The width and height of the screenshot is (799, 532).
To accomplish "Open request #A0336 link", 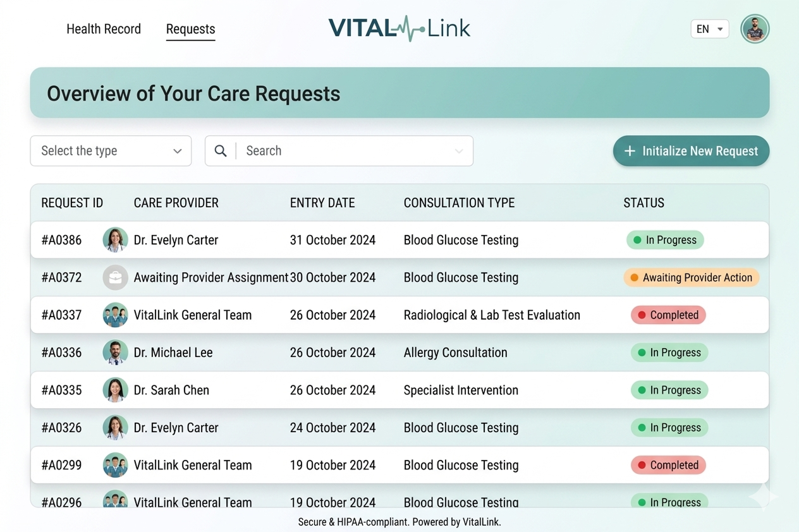I will click(x=61, y=353).
